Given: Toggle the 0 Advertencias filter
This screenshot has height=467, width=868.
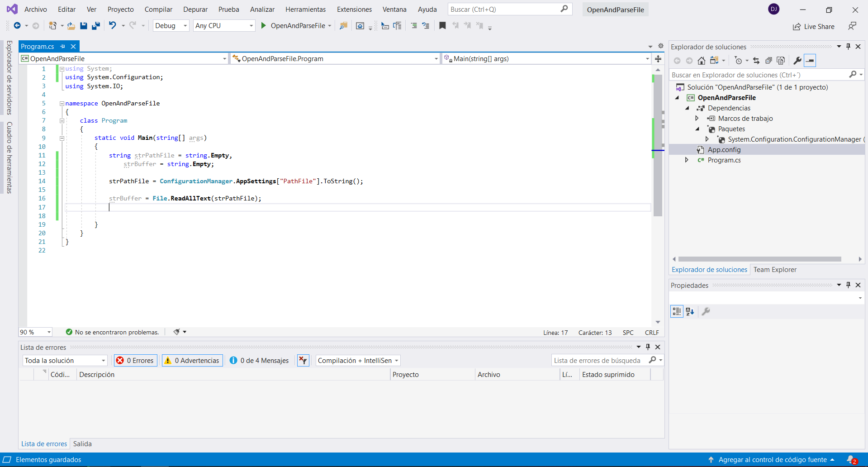Looking at the screenshot, I should (192, 361).
